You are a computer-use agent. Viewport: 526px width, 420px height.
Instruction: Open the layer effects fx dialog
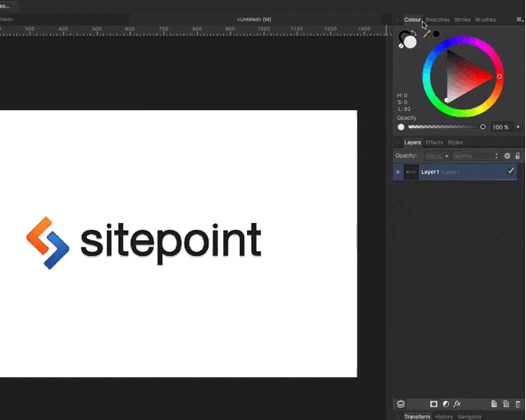(457, 404)
